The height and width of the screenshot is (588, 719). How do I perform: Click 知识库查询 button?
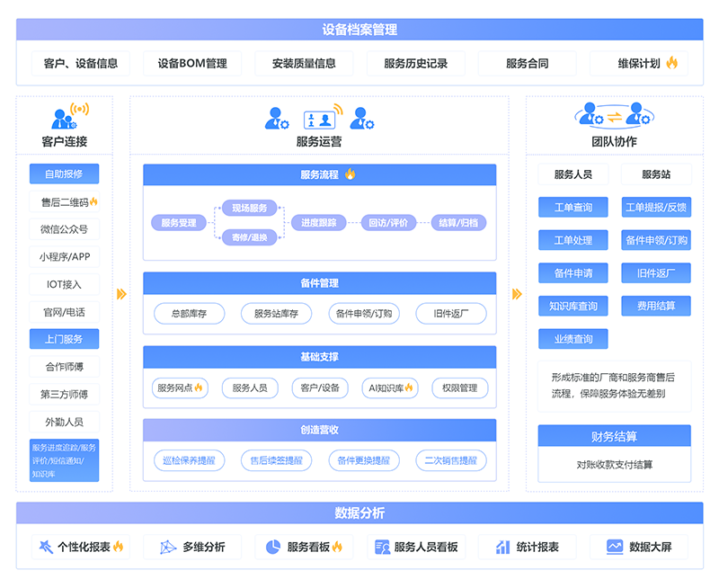click(x=573, y=306)
